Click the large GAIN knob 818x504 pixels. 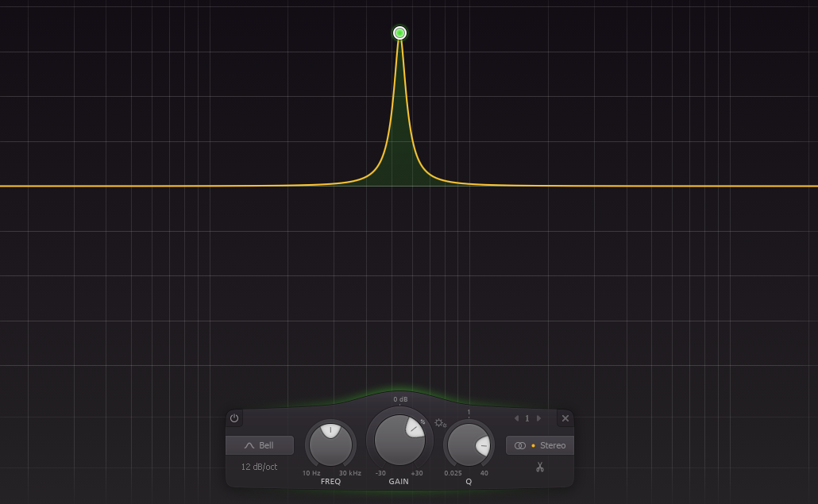[x=399, y=441]
